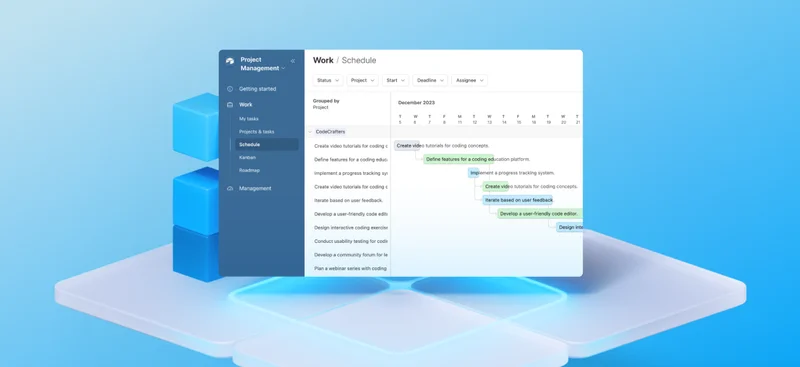Click the Grouped by Project label
The width and height of the screenshot is (800, 367).
pyautogui.click(x=326, y=104)
